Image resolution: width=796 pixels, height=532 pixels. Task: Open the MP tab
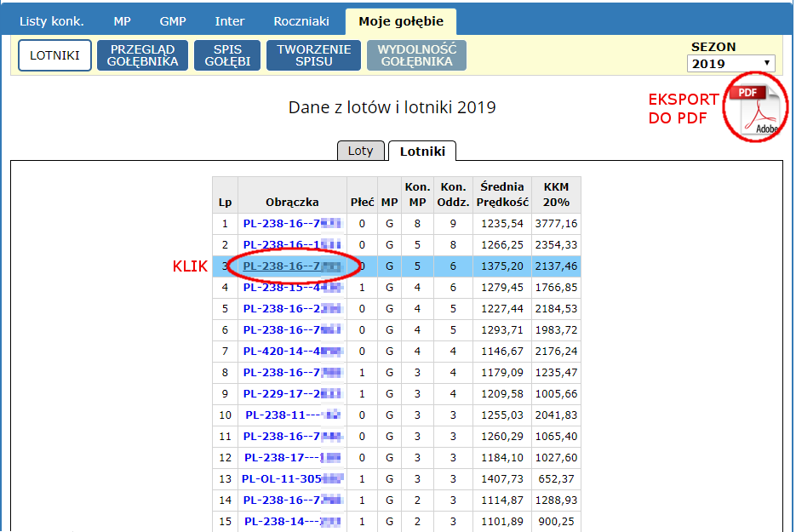pyautogui.click(x=123, y=21)
